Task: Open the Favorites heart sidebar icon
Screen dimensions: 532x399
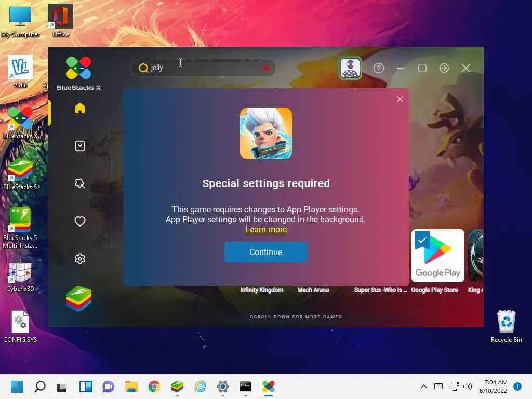Action: [x=79, y=221]
